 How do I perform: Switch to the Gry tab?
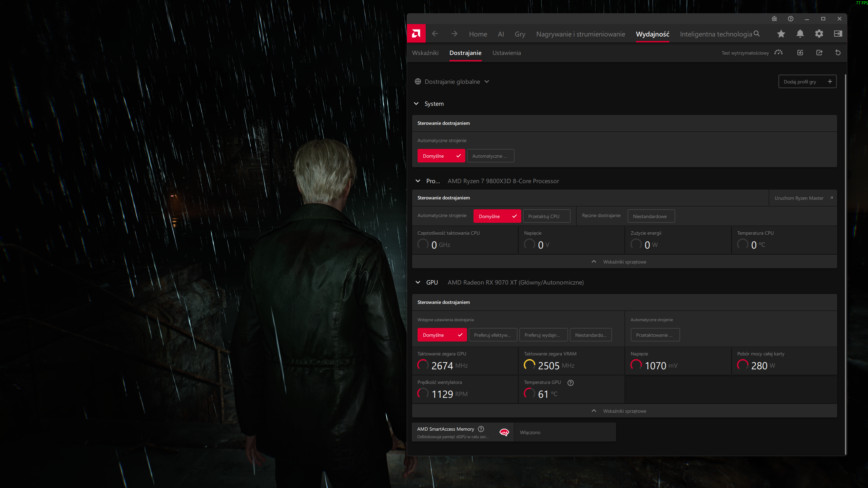(x=520, y=34)
